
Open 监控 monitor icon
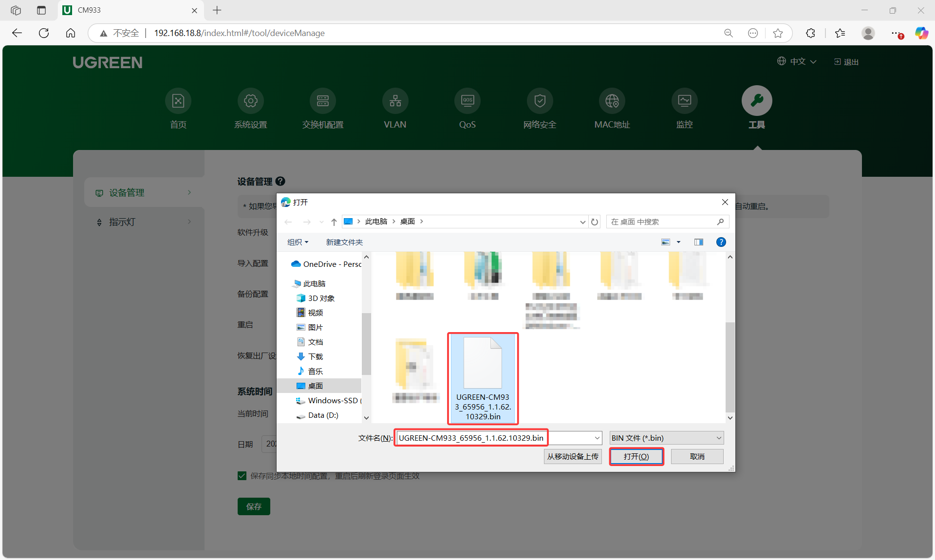coord(684,101)
